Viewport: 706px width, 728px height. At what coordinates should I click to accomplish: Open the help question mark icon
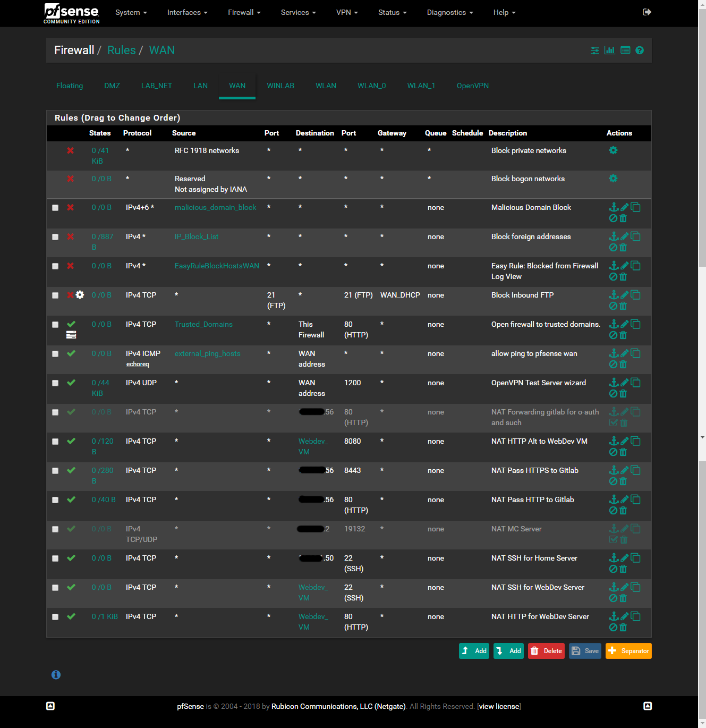point(640,50)
